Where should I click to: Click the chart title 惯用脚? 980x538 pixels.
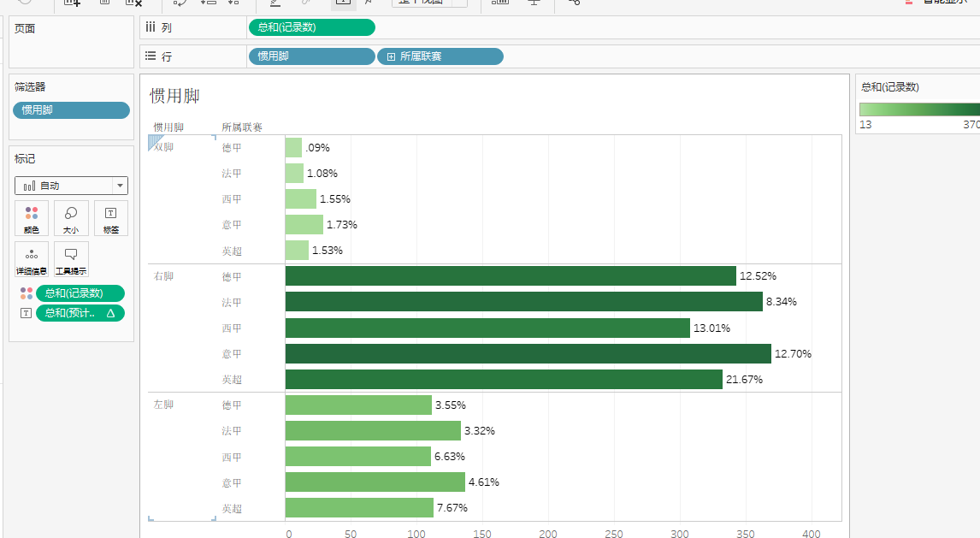point(175,97)
